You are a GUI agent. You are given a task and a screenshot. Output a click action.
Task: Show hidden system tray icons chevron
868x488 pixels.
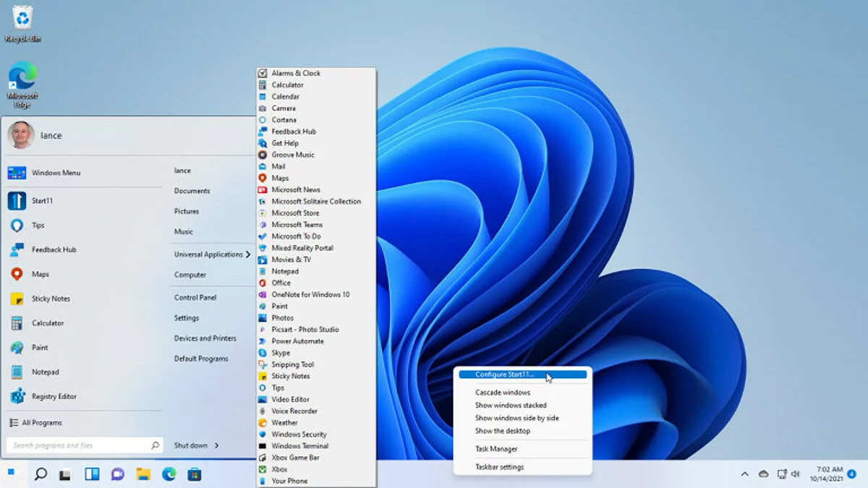(x=744, y=474)
